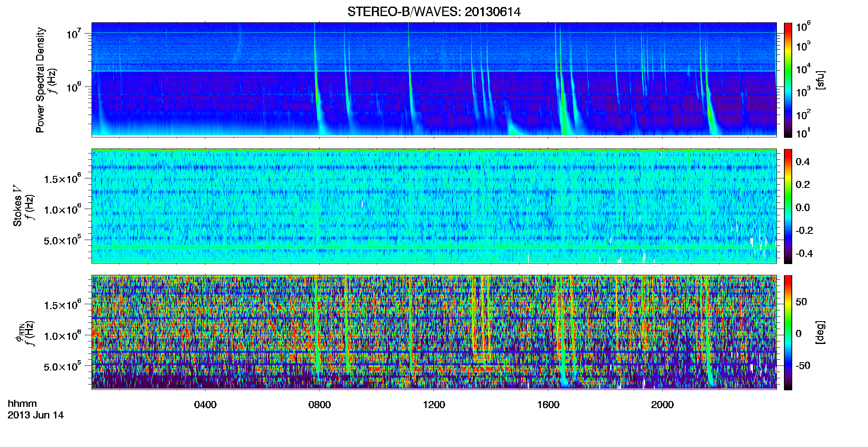Click inside the φRTN direction spectrogram panel
This screenshot has width=868, height=447.
[434, 332]
